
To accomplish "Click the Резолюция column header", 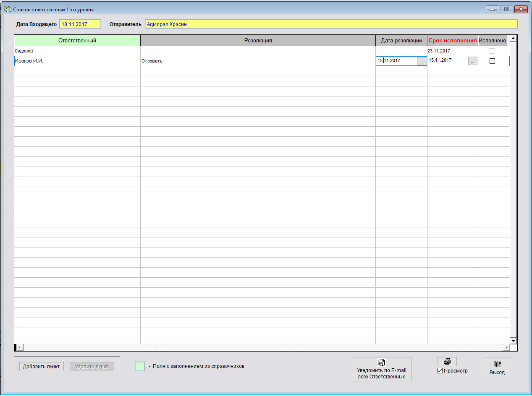I will click(258, 40).
